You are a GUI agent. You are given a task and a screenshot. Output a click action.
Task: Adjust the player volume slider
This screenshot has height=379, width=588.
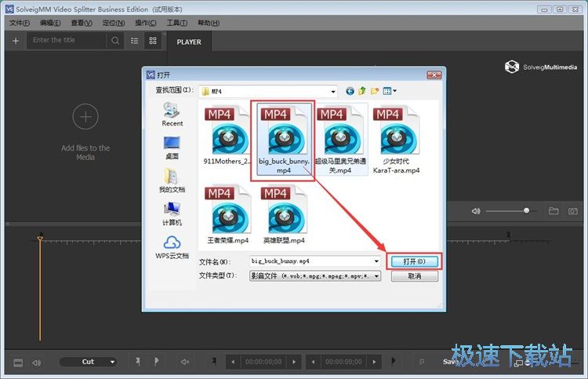coord(506,211)
